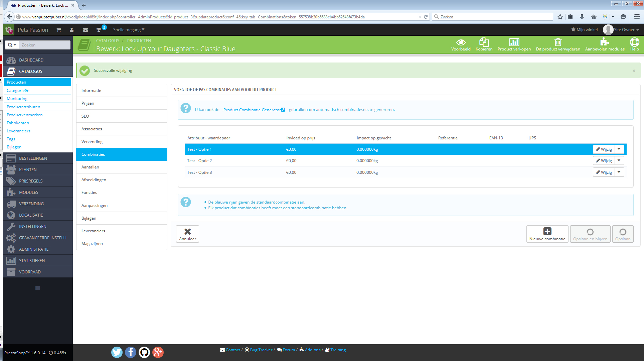Viewport: 644px width, 361px height.
Task: Click Wijzig for Test - Optie 3
Action: pyautogui.click(x=604, y=172)
